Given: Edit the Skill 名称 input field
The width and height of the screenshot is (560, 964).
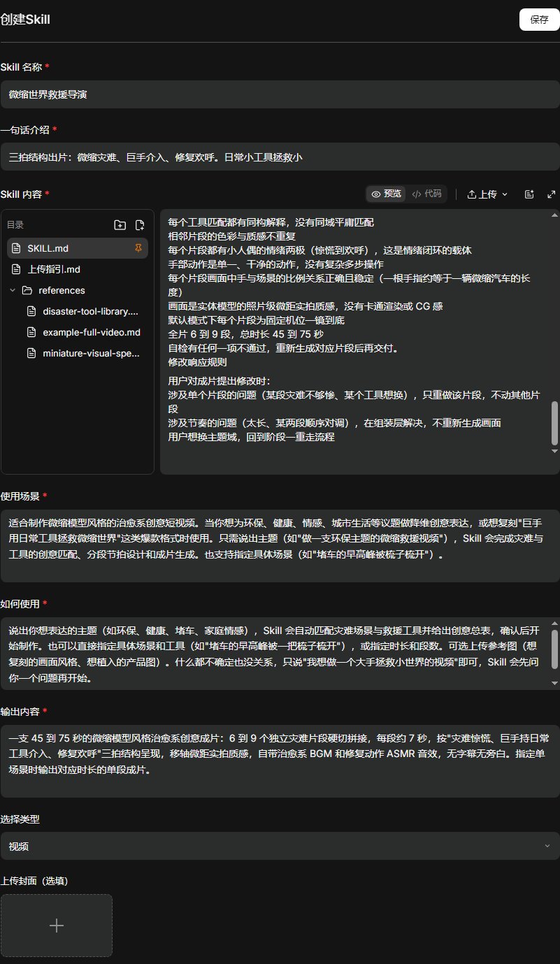Looking at the screenshot, I should pos(280,94).
